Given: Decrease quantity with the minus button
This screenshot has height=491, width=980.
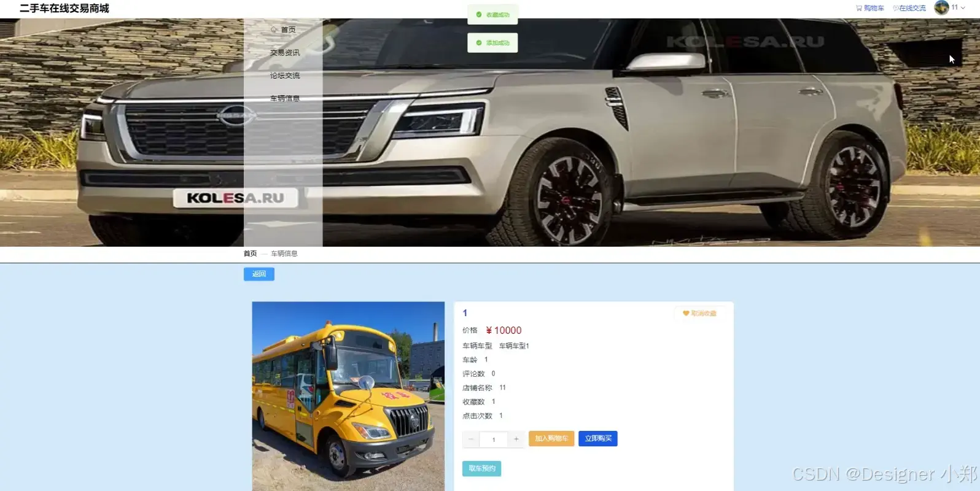Looking at the screenshot, I should [x=471, y=439].
